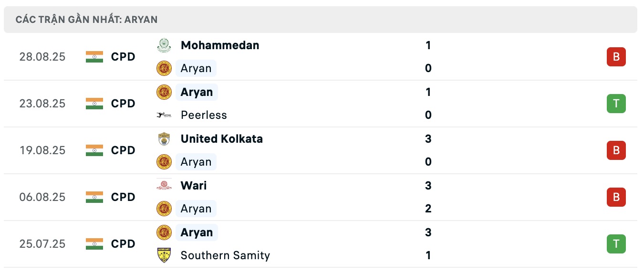Screen dimensions: 644x274
Task: Select the Wari team name
Action: (194, 186)
